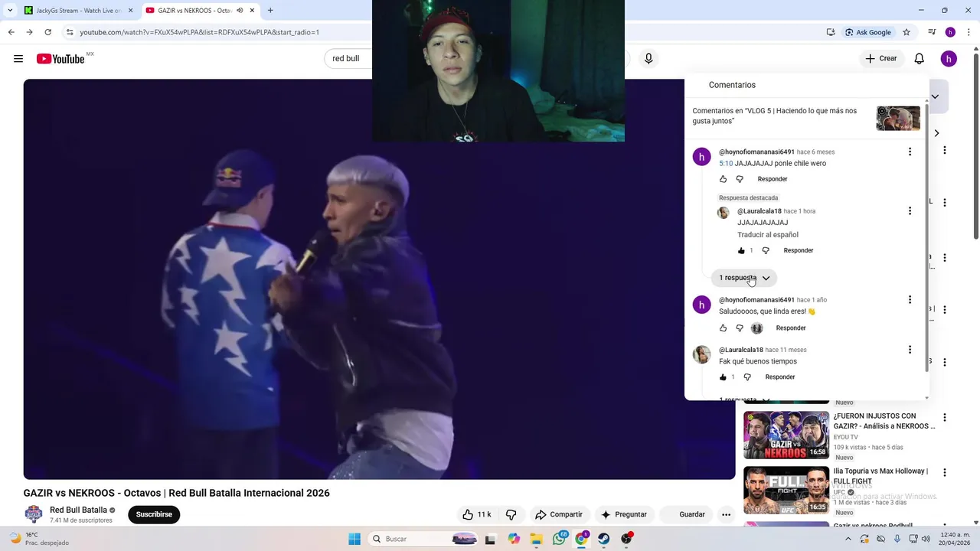This screenshot has width=980, height=551.
Task: Share the video with Compartir
Action: [x=559, y=514]
